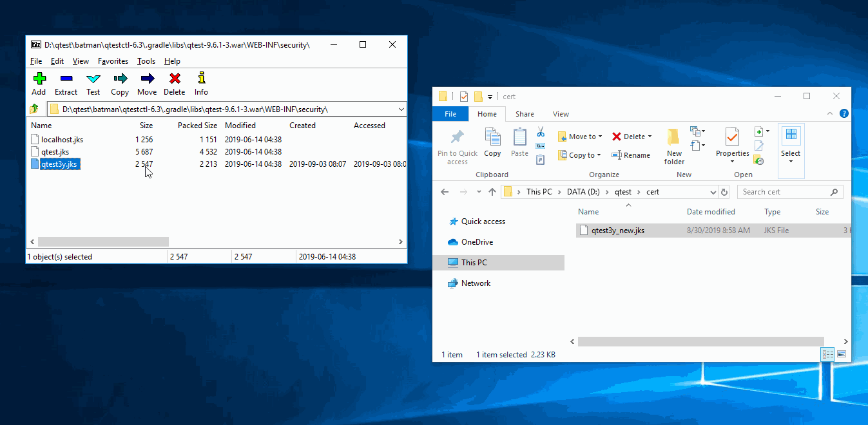
Task: Expand the Explorer address bar history dropdown
Action: [713, 192]
